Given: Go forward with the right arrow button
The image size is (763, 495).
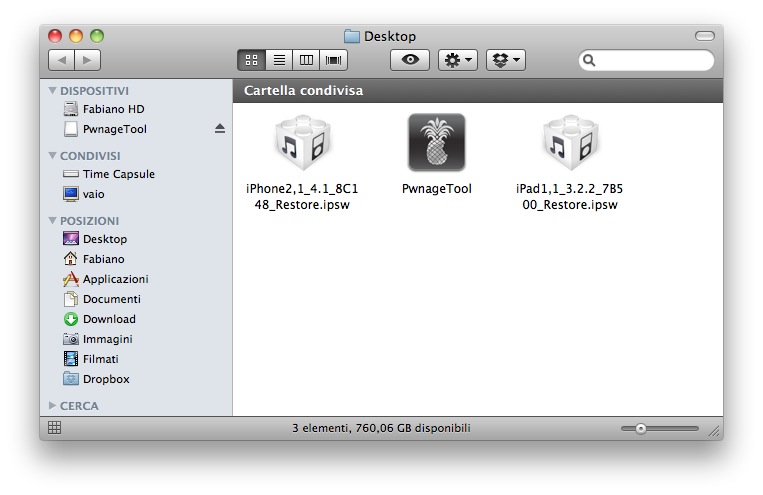Looking at the screenshot, I should 88,60.
